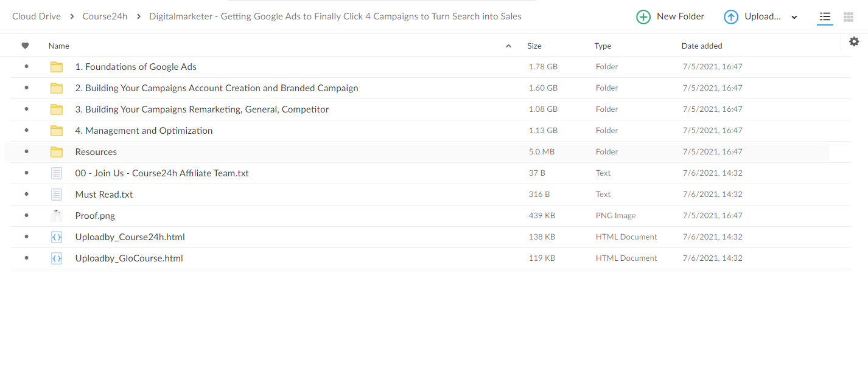This screenshot has width=868, height=383.
Task: Click folder icon of Account Creation and Branded Campaign
Action: point(57,88)
